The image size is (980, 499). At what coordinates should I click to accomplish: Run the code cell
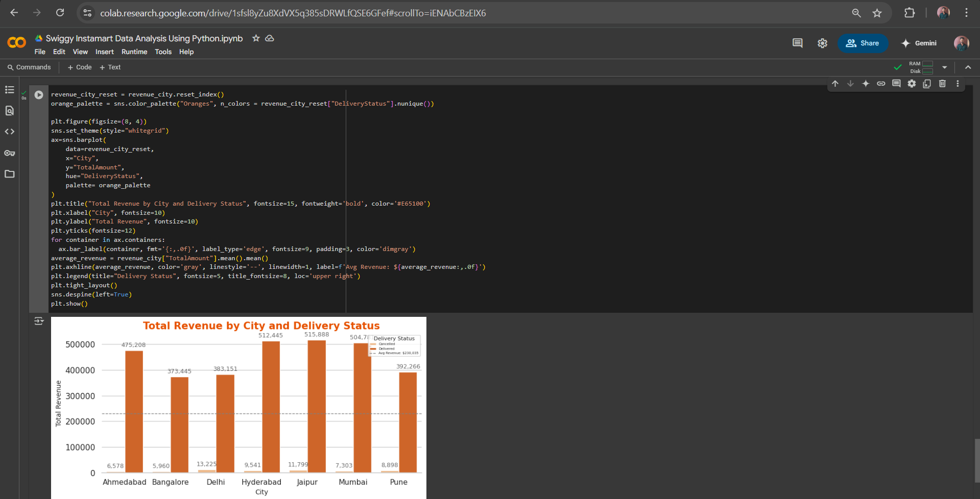(39, 95)
